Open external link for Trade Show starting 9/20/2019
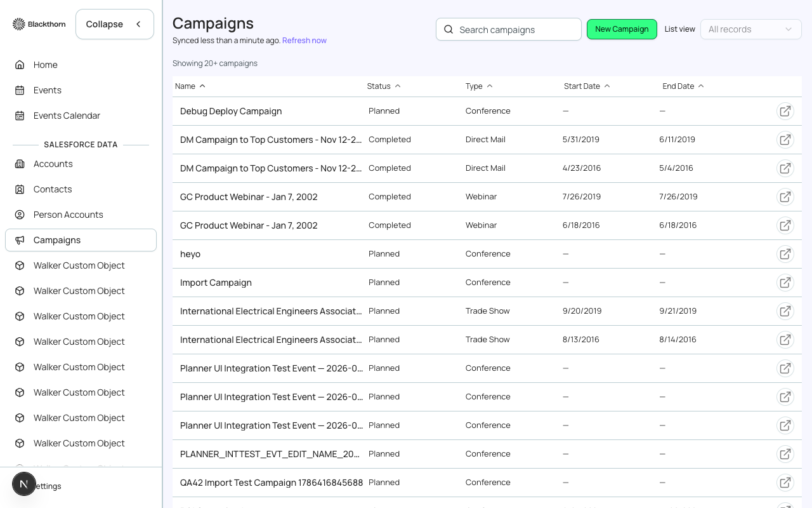This screenshot has height=508, width=812. [785, 311]
